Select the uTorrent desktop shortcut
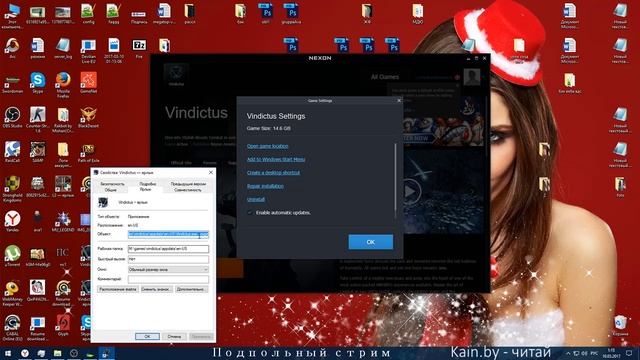Screen dimensions: 640x360 (12, 256)
